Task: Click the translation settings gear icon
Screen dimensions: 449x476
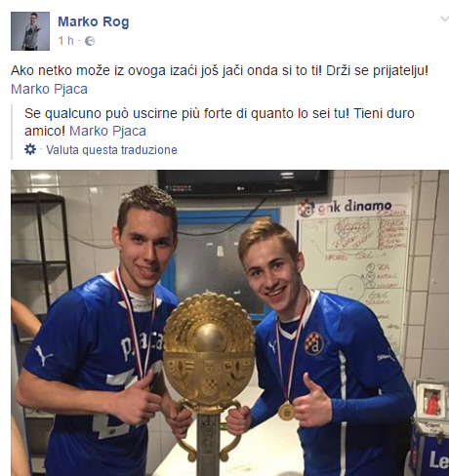Action: coord(30,149)
